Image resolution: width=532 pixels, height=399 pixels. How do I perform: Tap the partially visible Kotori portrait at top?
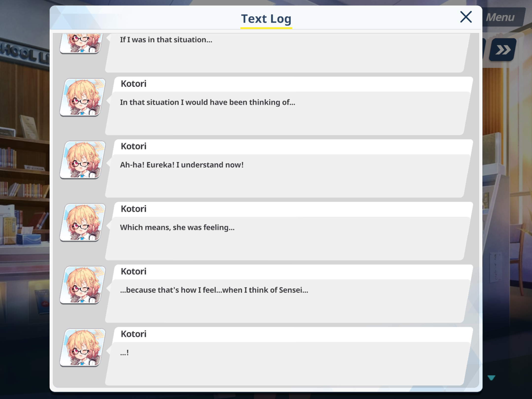[81, 44]
